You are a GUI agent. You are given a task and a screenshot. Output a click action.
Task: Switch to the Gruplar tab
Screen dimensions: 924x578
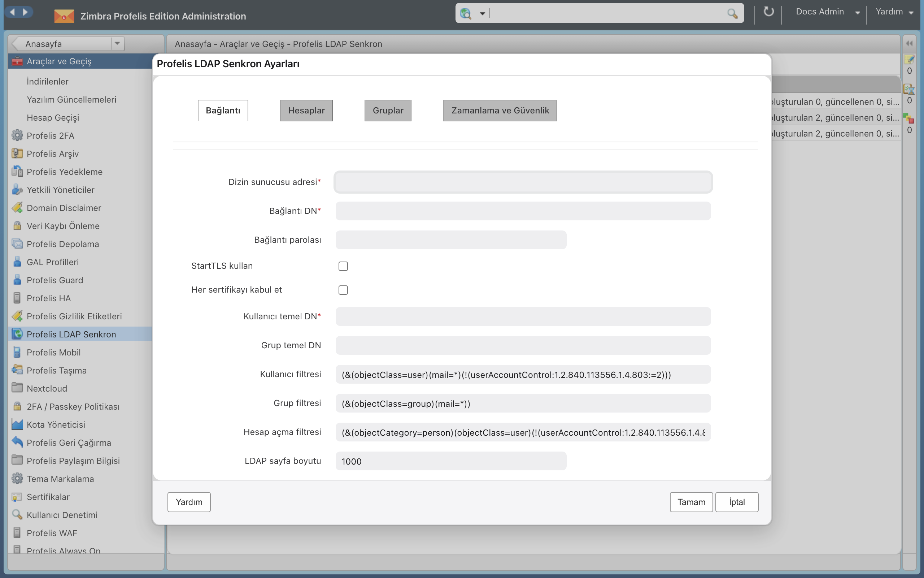tap(388, 111)
